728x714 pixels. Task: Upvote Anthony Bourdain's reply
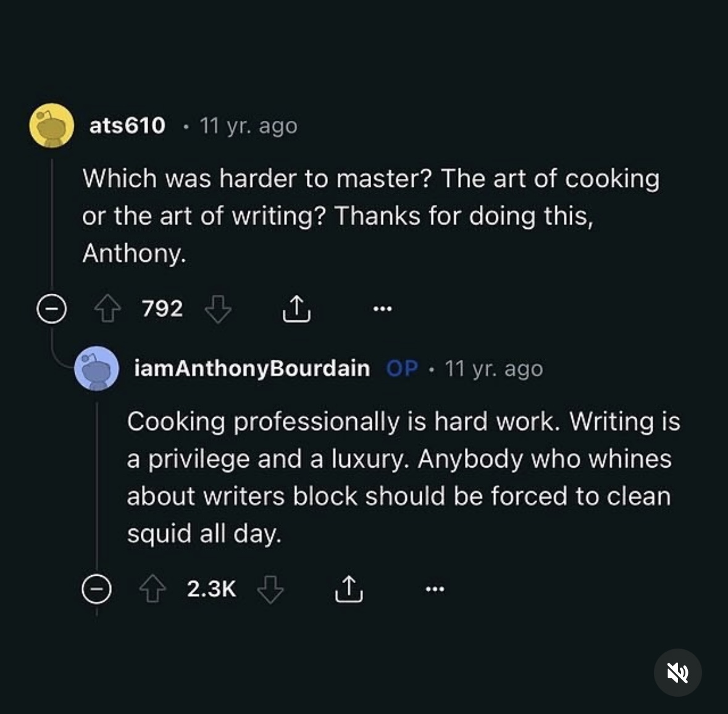152,588
